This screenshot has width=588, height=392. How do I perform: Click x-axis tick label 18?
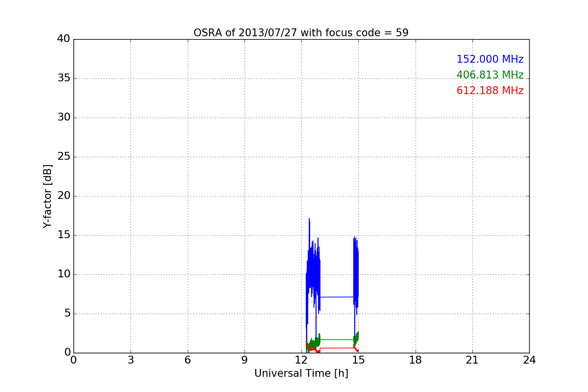tap(416, 360)
